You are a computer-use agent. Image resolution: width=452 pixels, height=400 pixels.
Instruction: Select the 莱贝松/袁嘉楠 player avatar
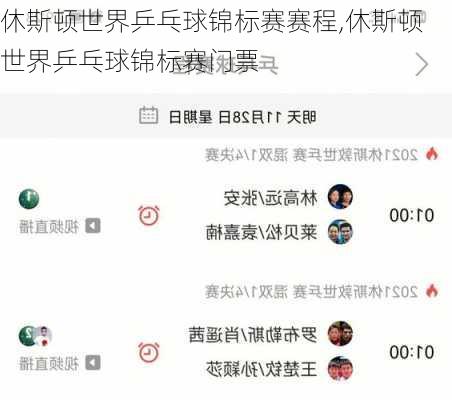[340, 232]
